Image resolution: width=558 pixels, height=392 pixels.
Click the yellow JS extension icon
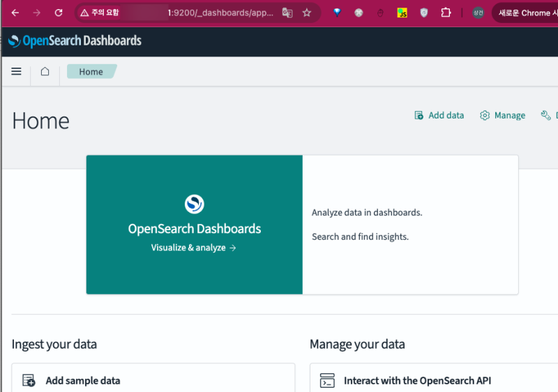click(402, 13)
